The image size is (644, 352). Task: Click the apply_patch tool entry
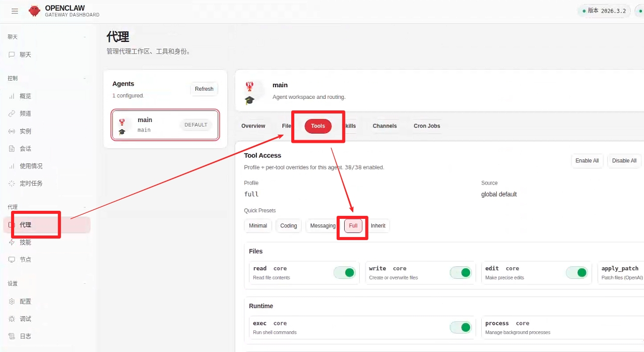(621, 273)
